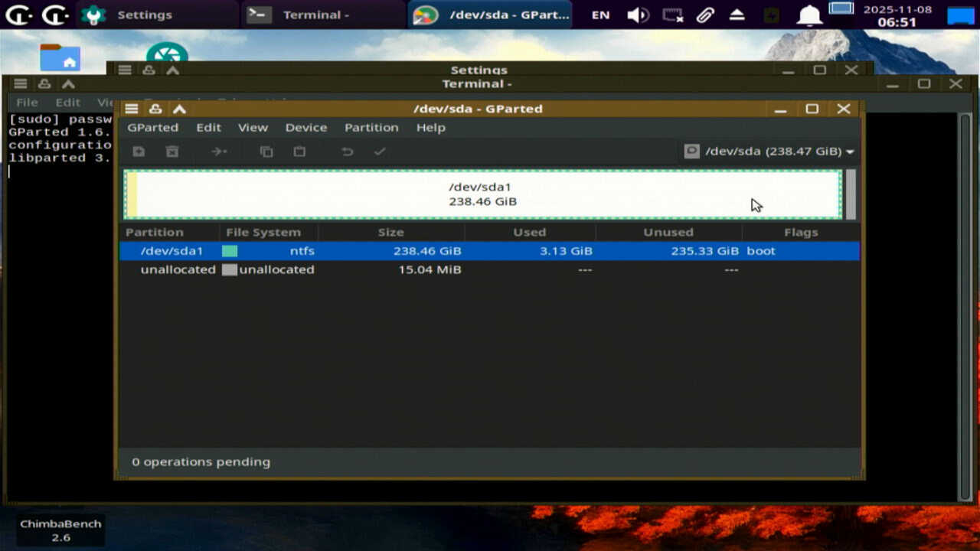This screenshot has height=551, width=980.
Task: Click the eject media icon in tray
Action: pyautogui.click(x=737, y=15)
